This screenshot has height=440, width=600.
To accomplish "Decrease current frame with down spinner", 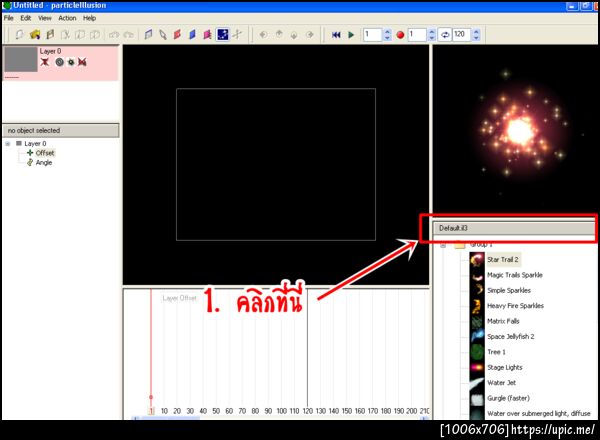I will click(387, 38).
